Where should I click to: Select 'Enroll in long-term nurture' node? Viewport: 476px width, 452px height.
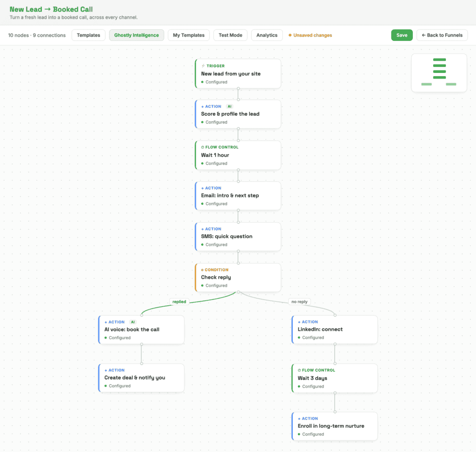coord(335,426)
